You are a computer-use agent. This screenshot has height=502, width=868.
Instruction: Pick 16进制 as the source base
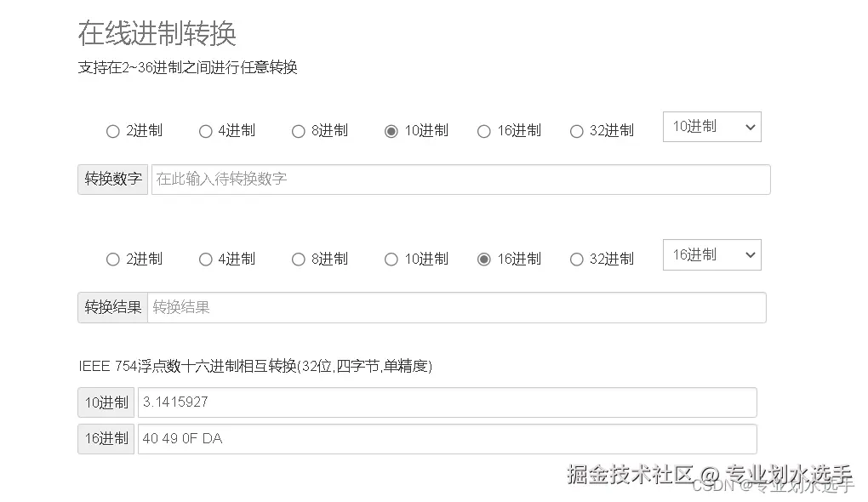pos(484,131)
